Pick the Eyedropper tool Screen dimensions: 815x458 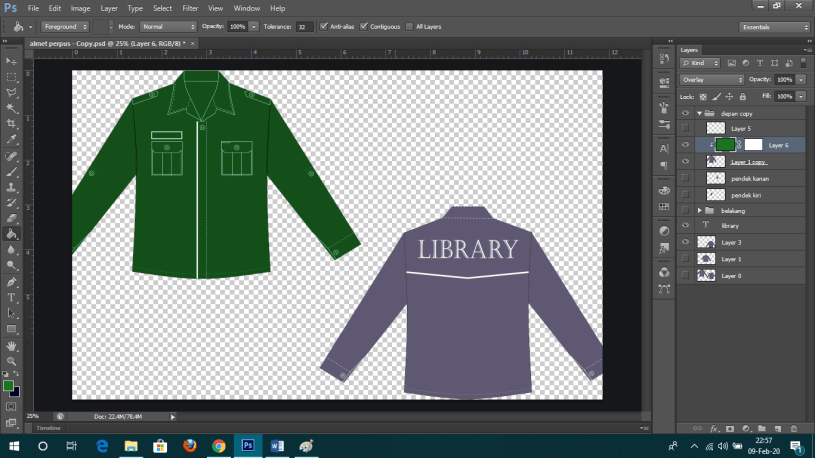point(11,140)
